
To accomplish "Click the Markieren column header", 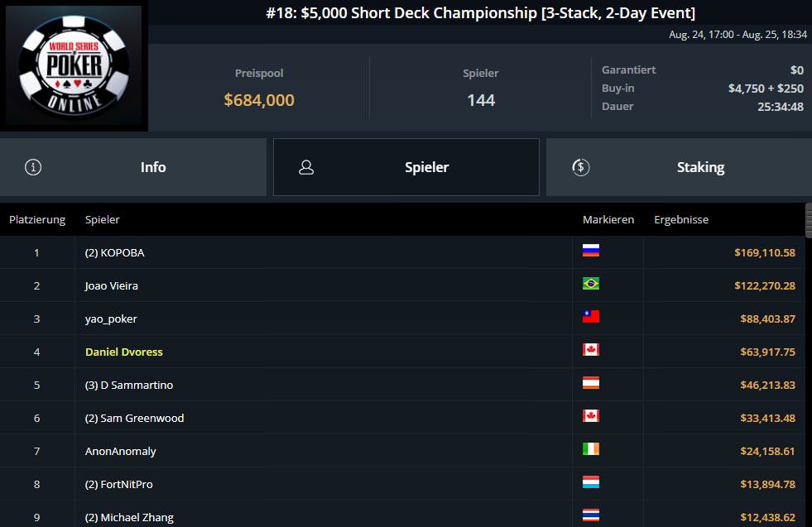I will [x=608, y=219].
